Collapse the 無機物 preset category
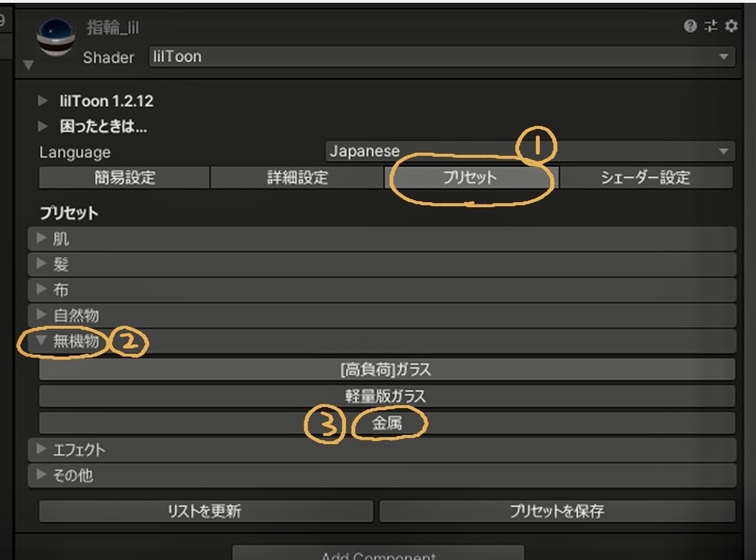This screenshot has width=756, height=560. click(41, 342)
